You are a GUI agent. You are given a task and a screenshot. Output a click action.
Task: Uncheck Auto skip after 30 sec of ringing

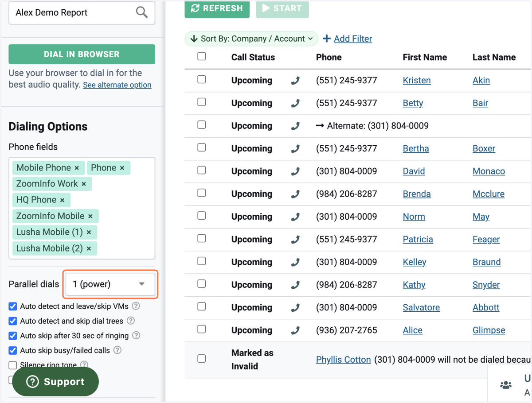(x=13, y=336)
